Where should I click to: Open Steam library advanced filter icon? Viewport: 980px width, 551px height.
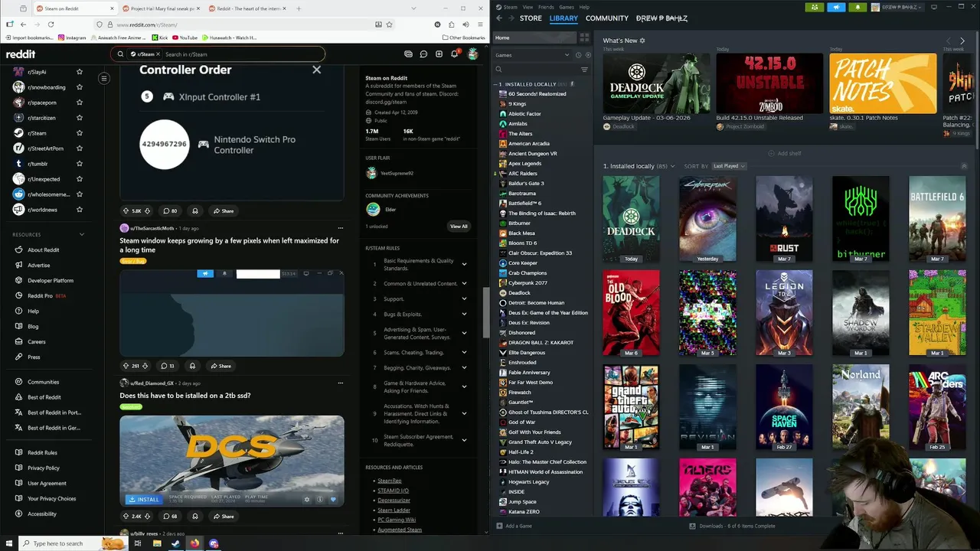[584, 70]
